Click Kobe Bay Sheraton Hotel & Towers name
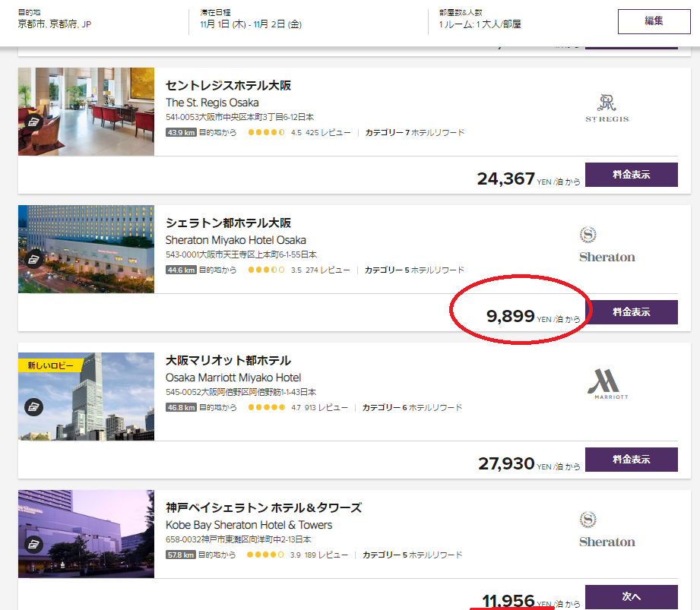 pyautogui.click(x=249, y=525)
